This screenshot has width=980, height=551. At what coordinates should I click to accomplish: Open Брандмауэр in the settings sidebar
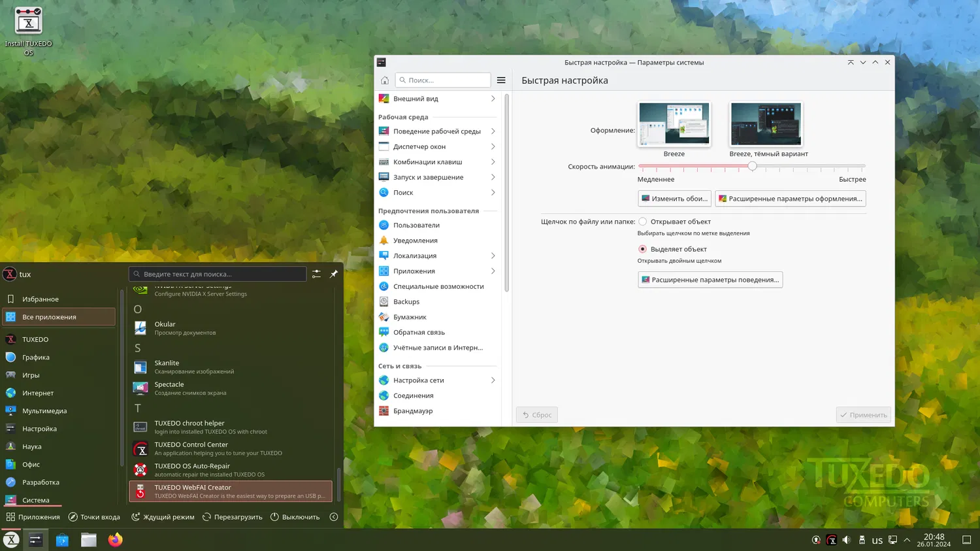point(436,411)
